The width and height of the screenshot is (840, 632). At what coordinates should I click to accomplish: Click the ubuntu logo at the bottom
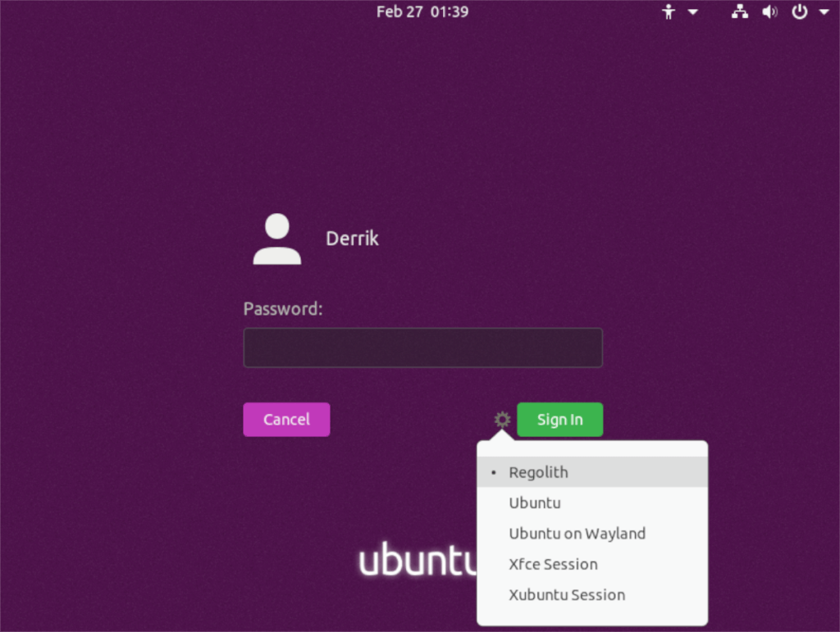point(418,561)
